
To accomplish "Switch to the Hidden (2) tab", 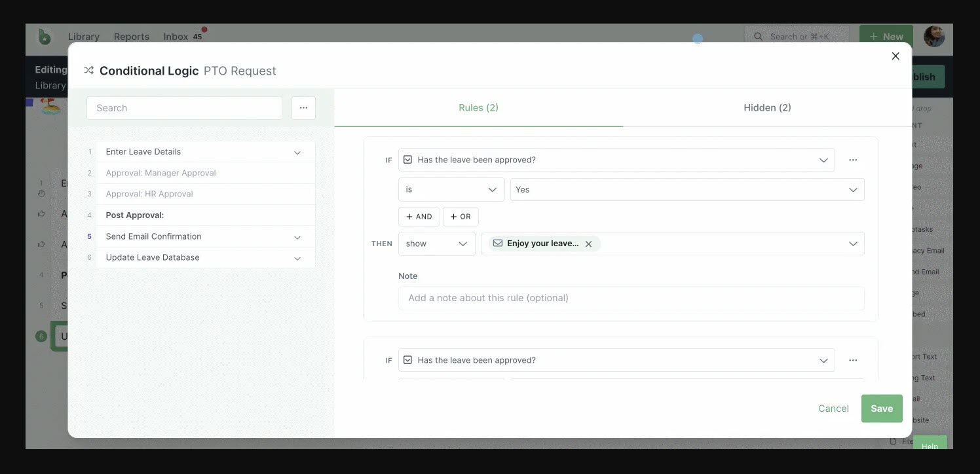I will (767, 107).
